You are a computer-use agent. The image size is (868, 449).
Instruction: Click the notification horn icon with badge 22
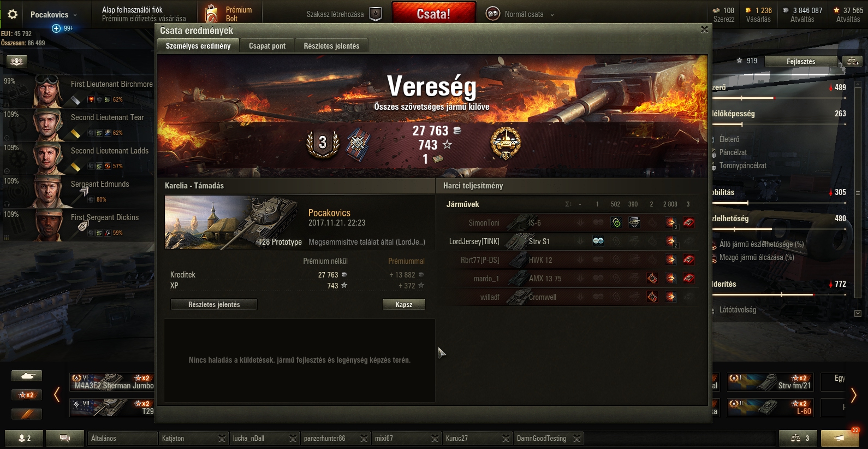(840, 438)
